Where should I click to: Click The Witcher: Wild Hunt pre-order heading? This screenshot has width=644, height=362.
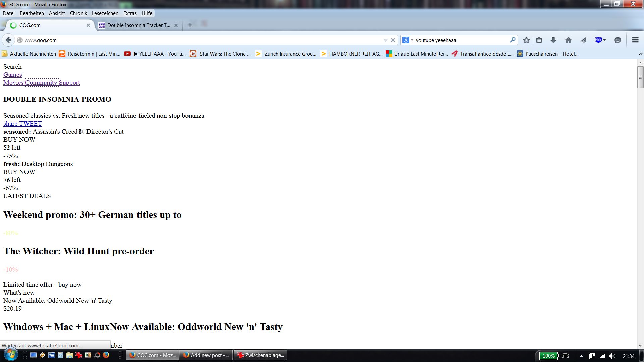pos(78,251)
